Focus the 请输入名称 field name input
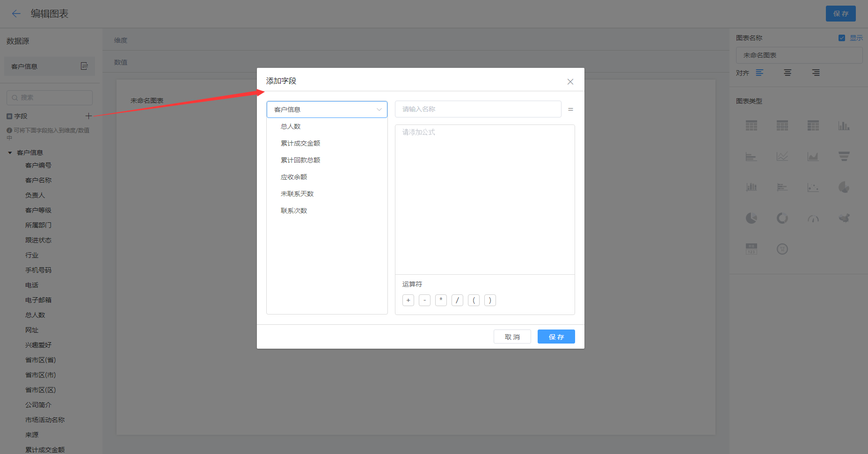Viewport: 868px width, 454px height. [x=478, y=109]
